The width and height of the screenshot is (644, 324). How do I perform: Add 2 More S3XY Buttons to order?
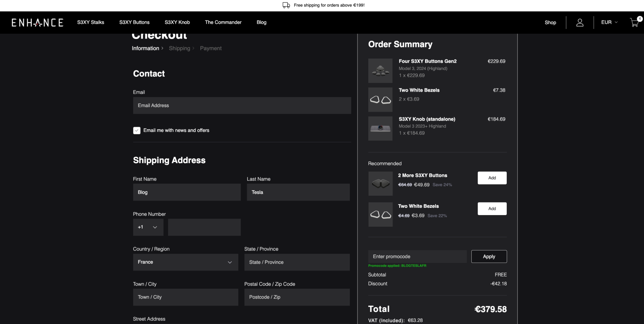pyautogui.click(x=492, y=178)
